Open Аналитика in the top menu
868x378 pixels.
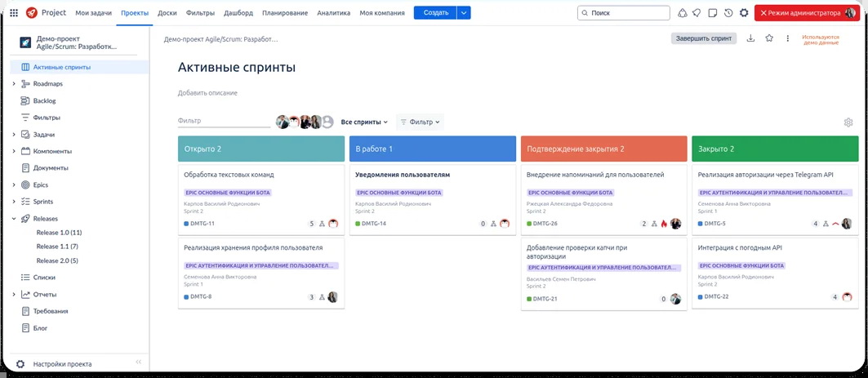tap(334, 13)
